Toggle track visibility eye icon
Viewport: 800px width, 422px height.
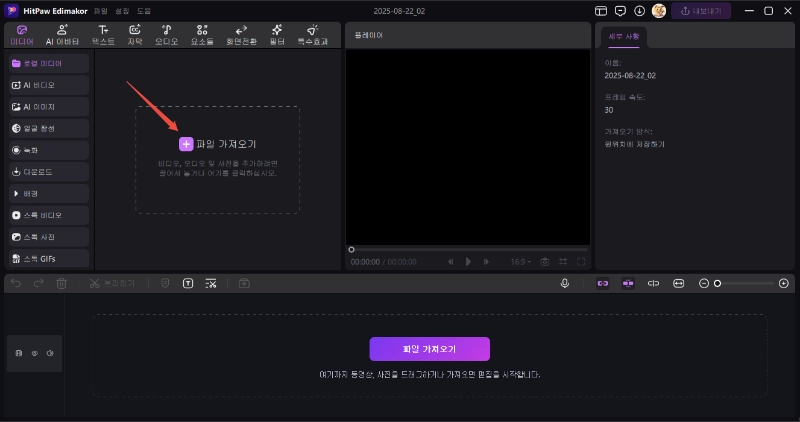pos(35,353)
